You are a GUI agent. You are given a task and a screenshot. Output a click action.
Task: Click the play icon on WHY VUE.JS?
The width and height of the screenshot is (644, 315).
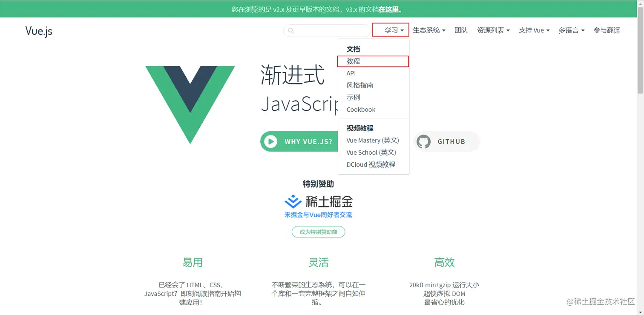(x=270, y=142)
